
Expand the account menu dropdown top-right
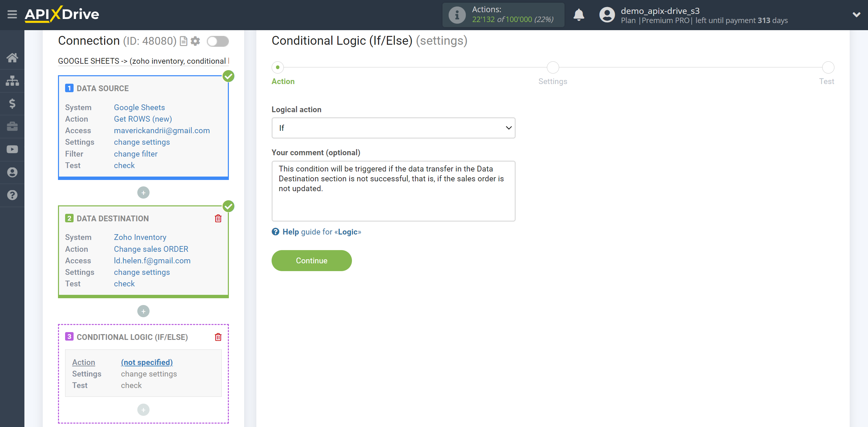click(x=855, y=15)
